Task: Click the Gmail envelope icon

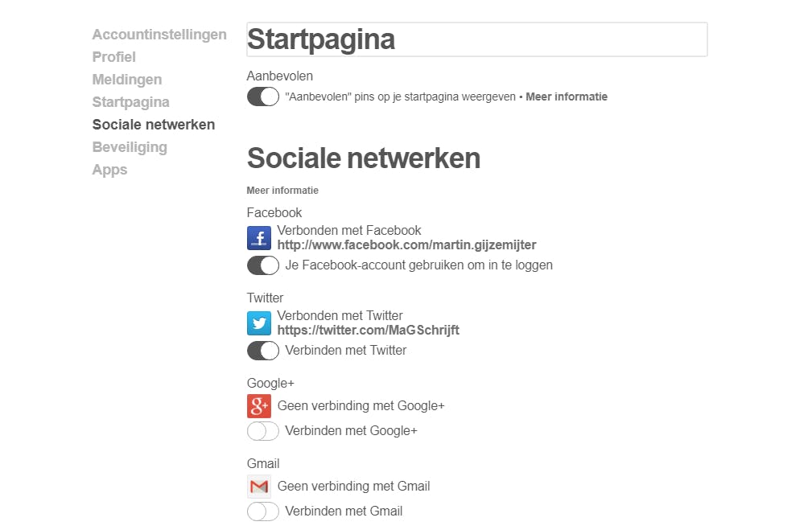Action: tap(258, 486)
